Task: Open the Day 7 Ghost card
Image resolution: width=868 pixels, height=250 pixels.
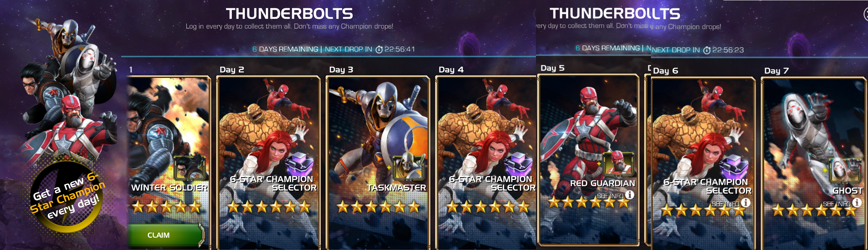Action: click(814, 163)
